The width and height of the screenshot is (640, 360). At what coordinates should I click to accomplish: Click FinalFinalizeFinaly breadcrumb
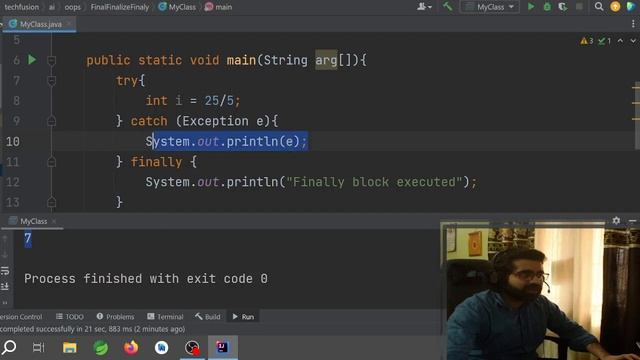[x=120, y=7]
